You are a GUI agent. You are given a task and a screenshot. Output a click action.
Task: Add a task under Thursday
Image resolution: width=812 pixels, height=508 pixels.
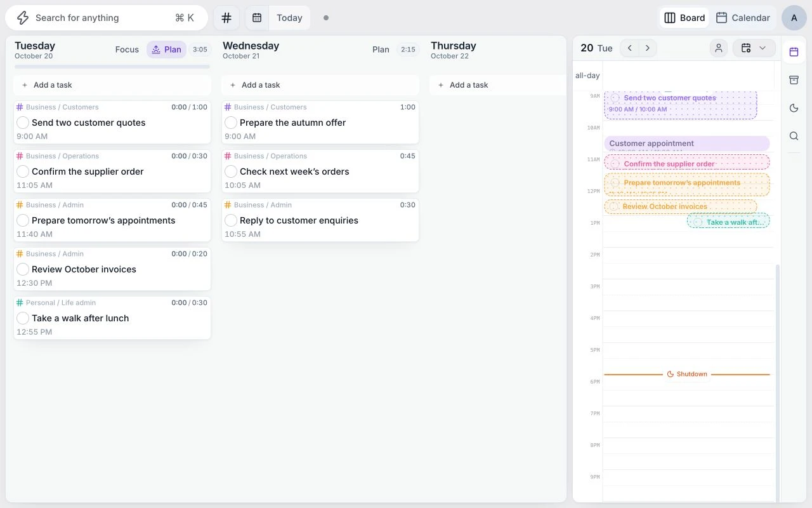tap(498, 85)
